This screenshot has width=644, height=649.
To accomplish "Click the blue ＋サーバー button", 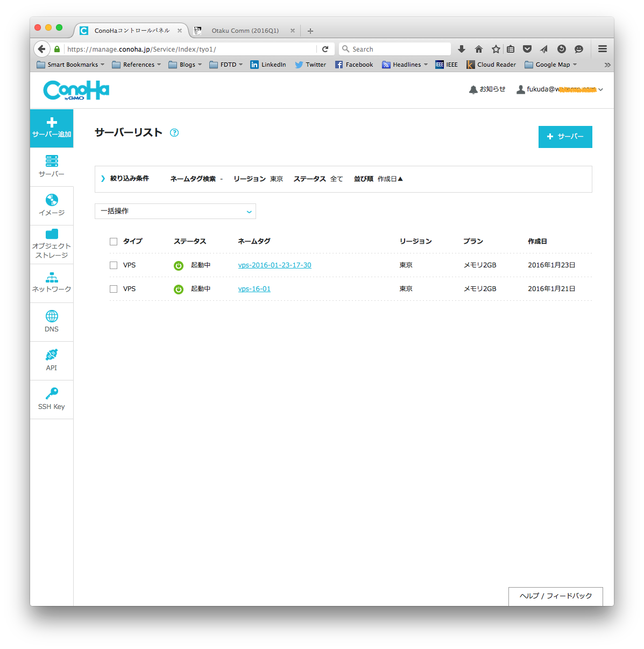I will point(565,137).
